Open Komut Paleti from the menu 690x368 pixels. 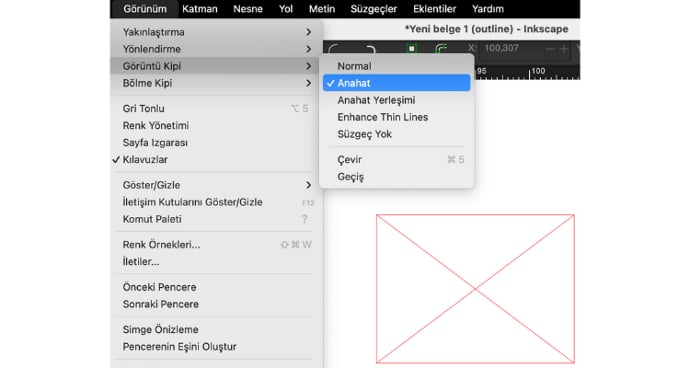[x=217, y=219]
